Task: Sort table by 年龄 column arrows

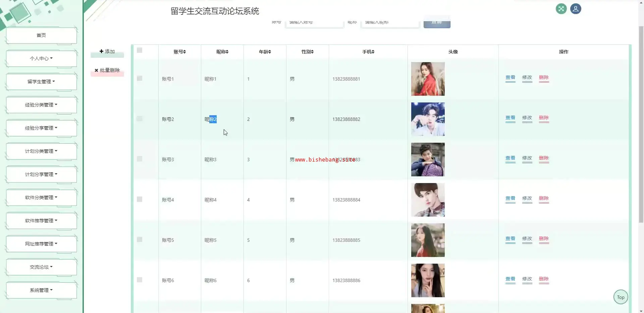Action: [x=270, y=52]
